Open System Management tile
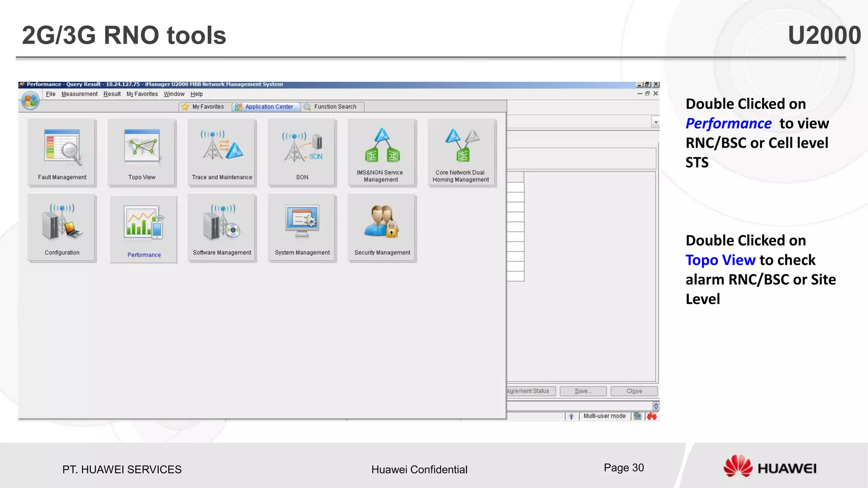Viewport: 868px width, 488px height. tap(302, 228)
